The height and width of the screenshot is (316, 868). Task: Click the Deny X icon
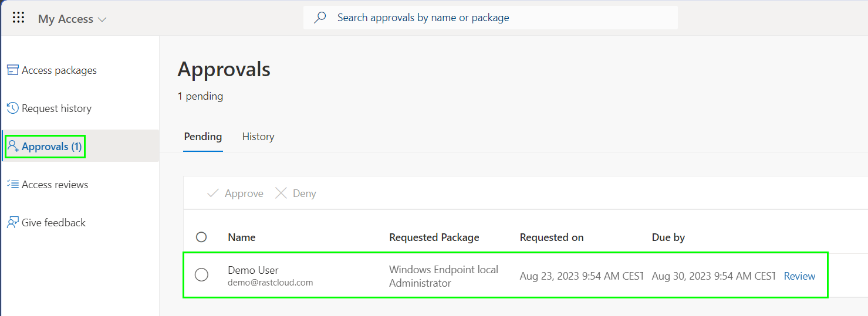tap(281, 193)
